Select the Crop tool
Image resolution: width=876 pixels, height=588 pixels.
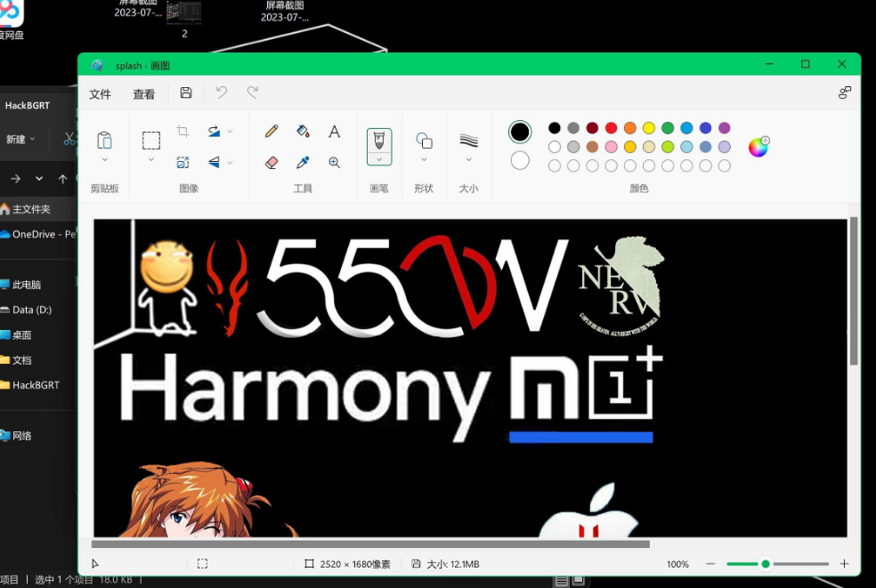[182, 132]
